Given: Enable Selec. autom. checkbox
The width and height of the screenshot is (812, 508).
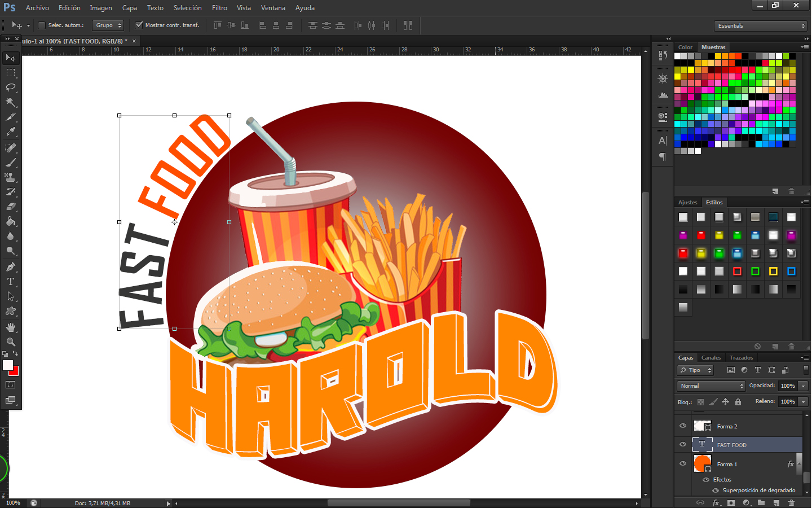Looking at the screenshot, I should pos(42,25).
